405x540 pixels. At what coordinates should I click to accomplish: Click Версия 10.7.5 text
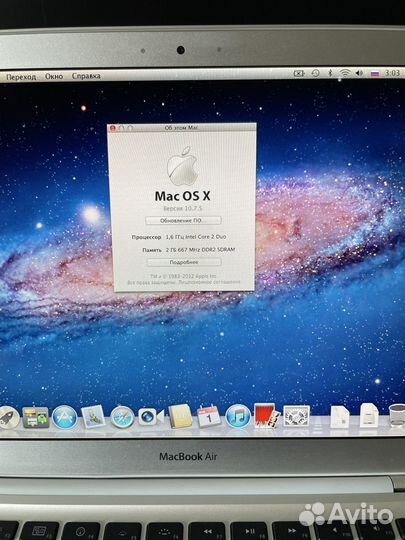coord(183,208)
